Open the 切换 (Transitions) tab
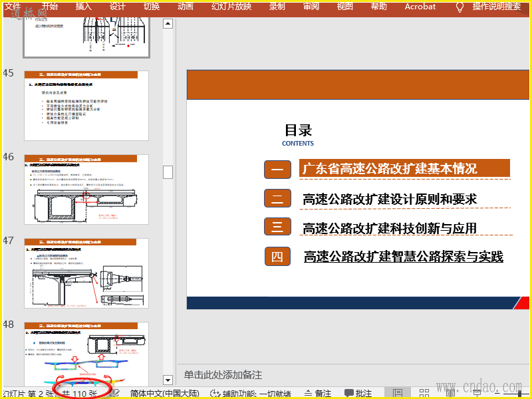 [152, 6]
